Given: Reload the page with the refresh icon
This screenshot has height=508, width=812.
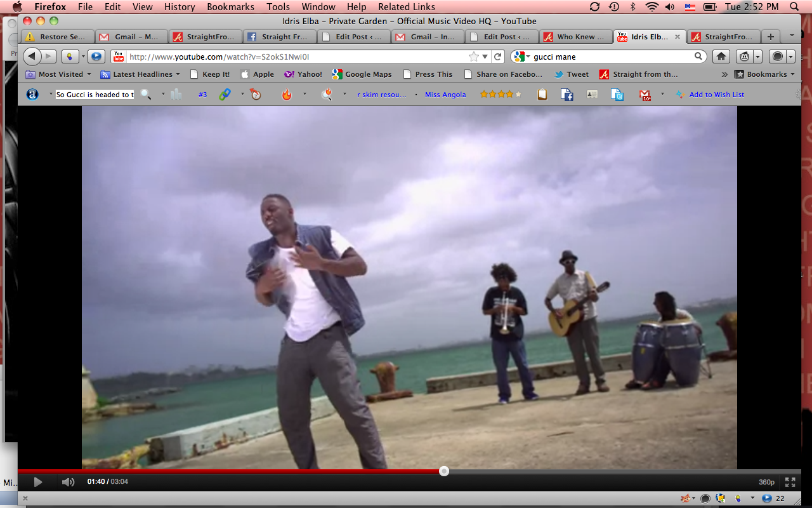Looking at the screenshot, I should point(498,57).
